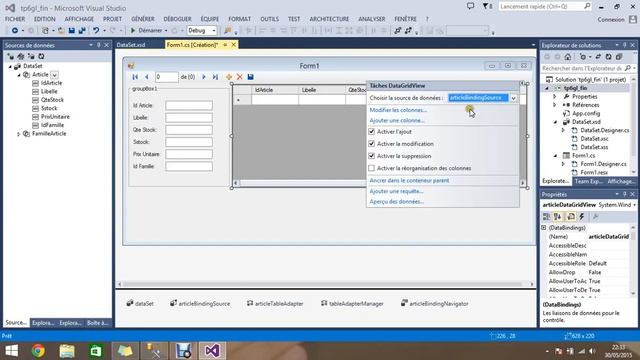Click Modifier les colonnes link

pos(398,110)
